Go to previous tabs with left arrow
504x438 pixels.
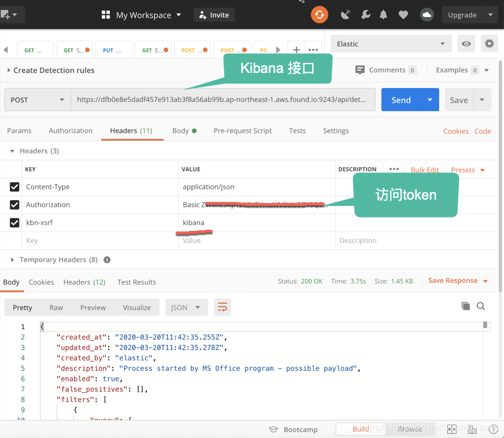(5, 50)
